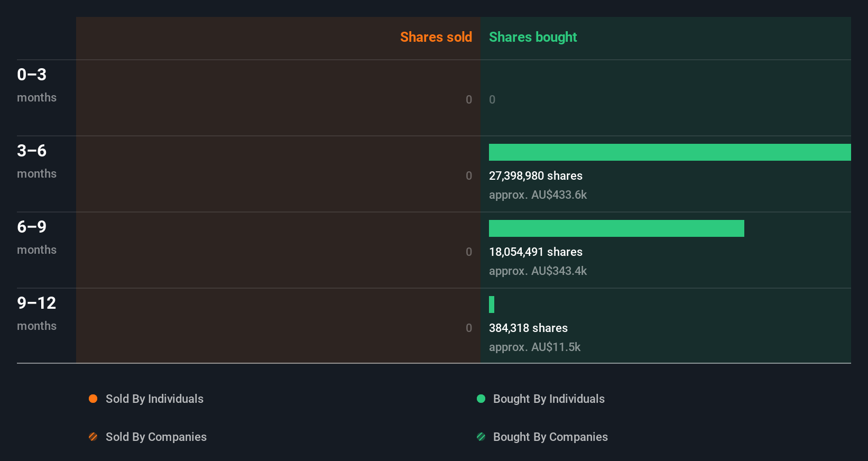Image resolution: width=868 pixels, height=461 pixels.
Task: Click the shares sold 0 in the 9–12 months row
Action: click(x=469, y=328)
